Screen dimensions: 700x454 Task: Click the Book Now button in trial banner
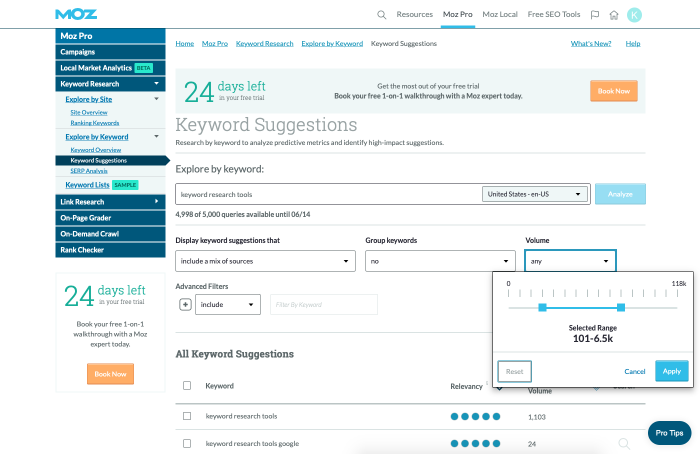613,91
